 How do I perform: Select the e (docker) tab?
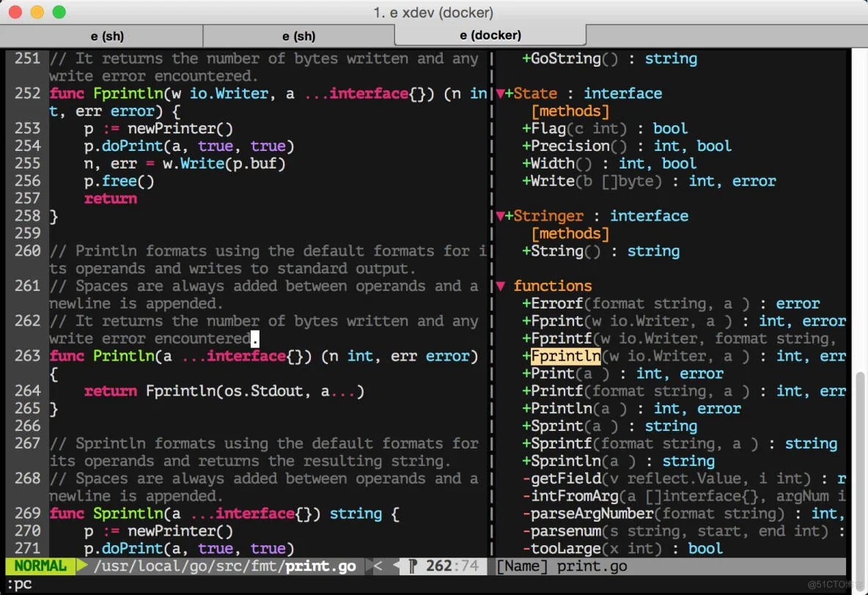pyautogui.click(x=490, y=35)
